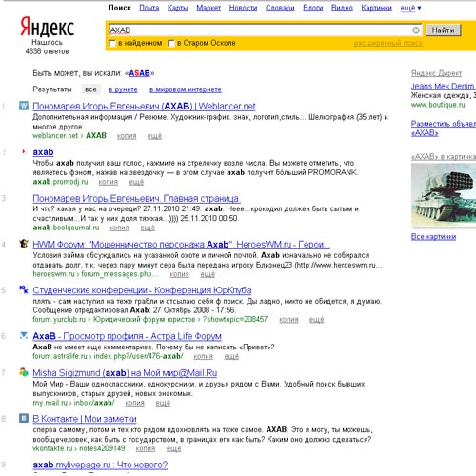Image resolution: width=476 pixels, height=476 pixels.
Task: Open the Блоги tab
Action: [x=313, y=8]
